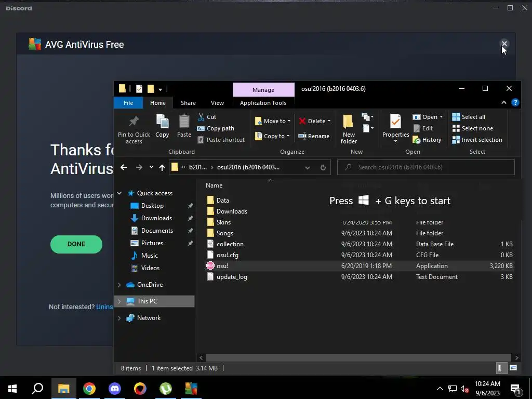Expand the Copy to dropdown
Screen dimensions: 532x399
pos(288,136)
